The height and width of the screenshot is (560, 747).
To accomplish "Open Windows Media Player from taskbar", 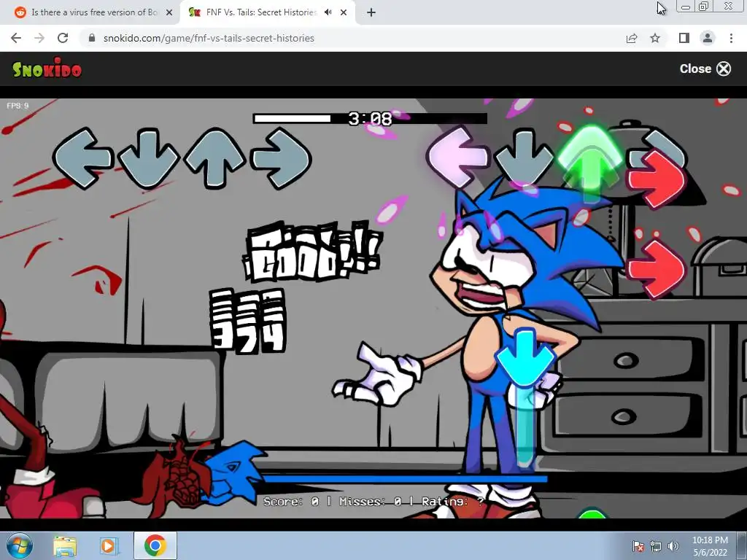I will click(108, 545).
